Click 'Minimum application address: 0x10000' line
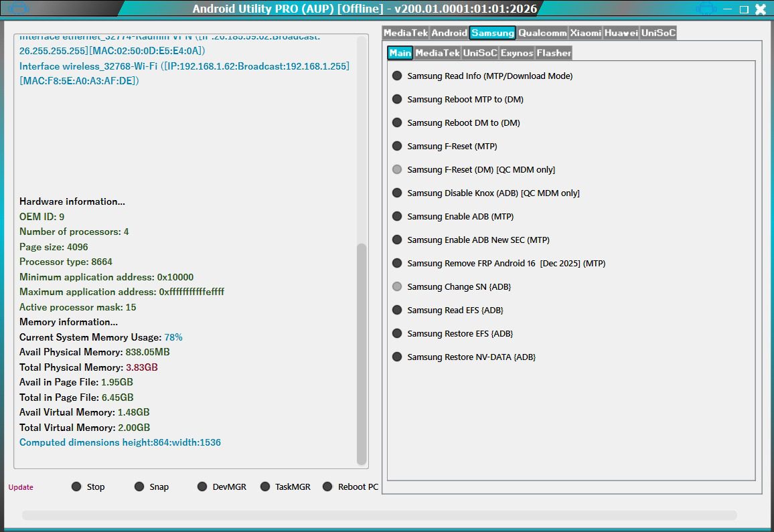Viewport: 774px width, 532px height. coord(106,277)
